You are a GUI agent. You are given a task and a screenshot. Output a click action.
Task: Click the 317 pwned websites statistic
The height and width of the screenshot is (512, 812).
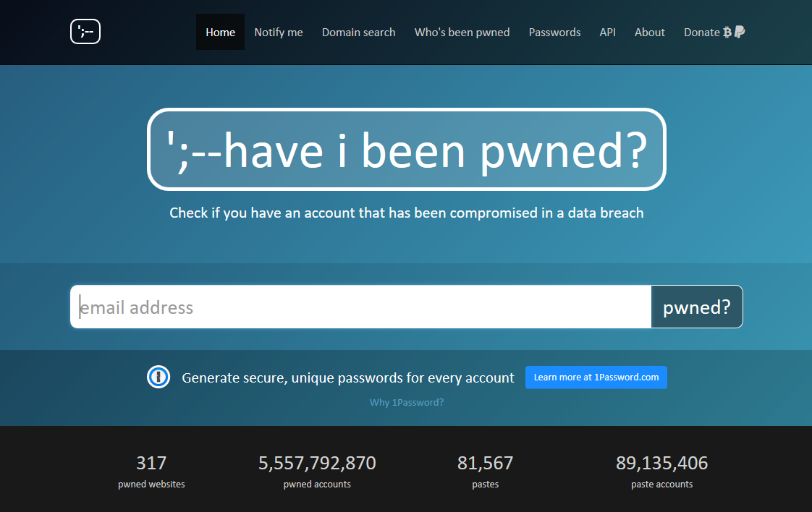[x=151, y=471]
